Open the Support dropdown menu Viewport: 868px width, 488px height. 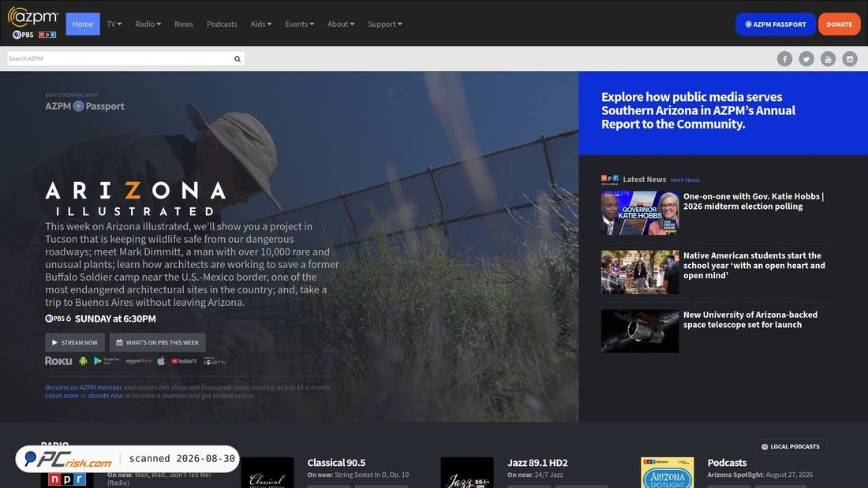click(385, 24)
